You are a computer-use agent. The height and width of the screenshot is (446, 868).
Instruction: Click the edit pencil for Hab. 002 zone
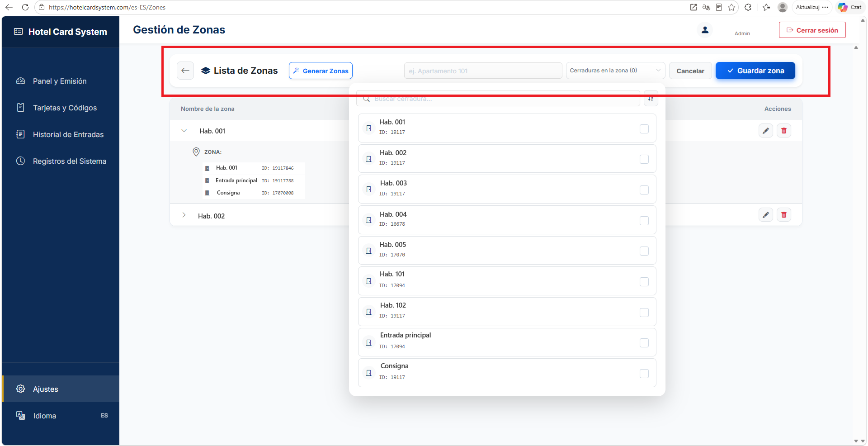click(766, 215)
